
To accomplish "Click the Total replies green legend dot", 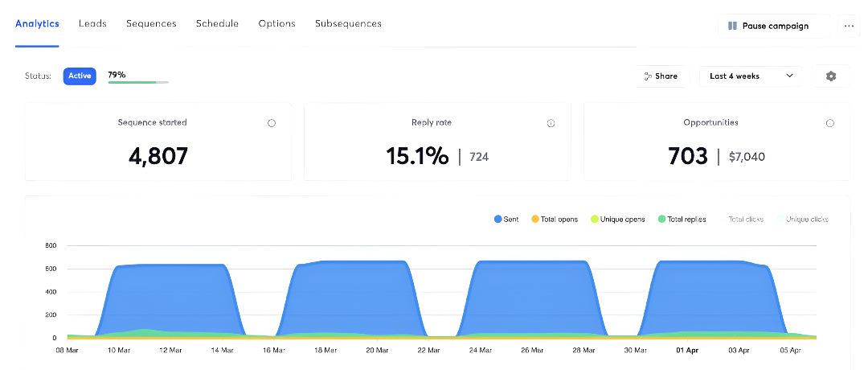I will pyautogui.click(x=661, y=219).
